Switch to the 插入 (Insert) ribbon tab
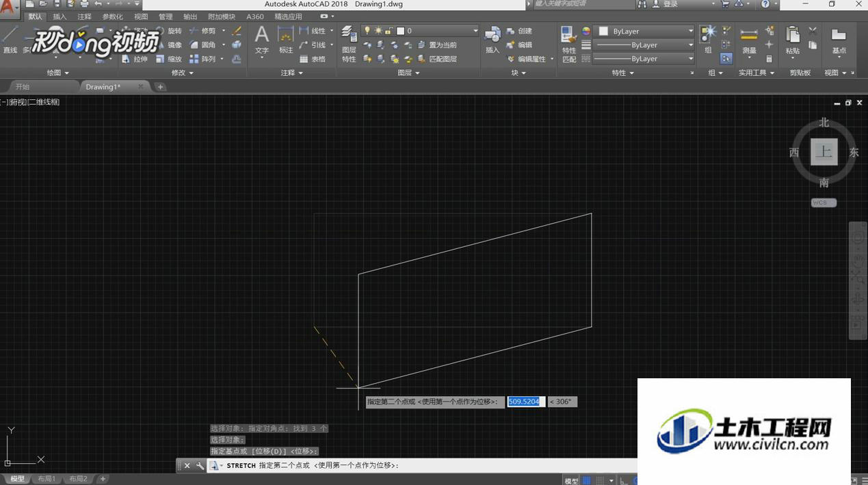The width and height of the screenshot is (868, 485). [60, 16]
